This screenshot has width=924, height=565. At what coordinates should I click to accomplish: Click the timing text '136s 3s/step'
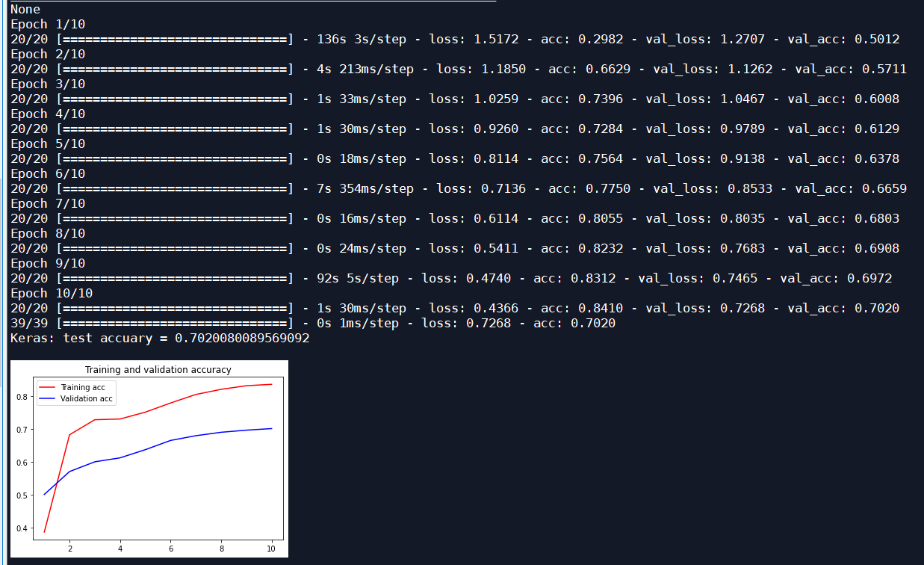pyautogui.click(x=362, y=39)
